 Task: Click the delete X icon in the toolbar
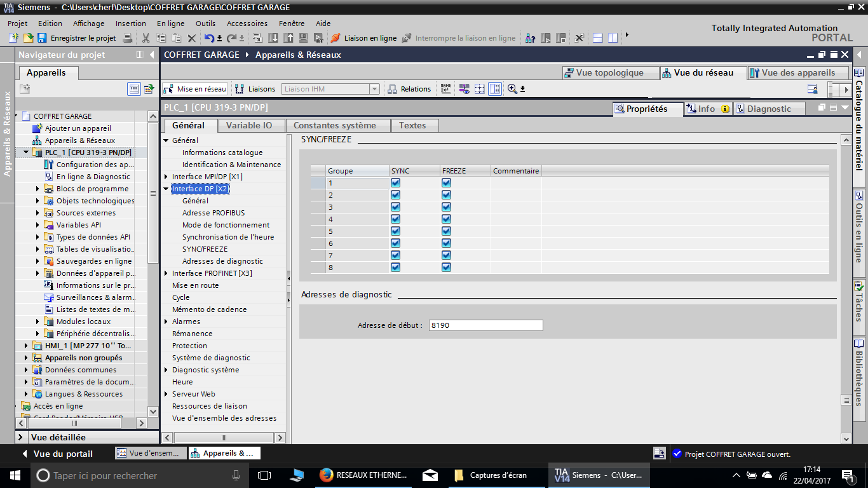(x=192, y=38)
